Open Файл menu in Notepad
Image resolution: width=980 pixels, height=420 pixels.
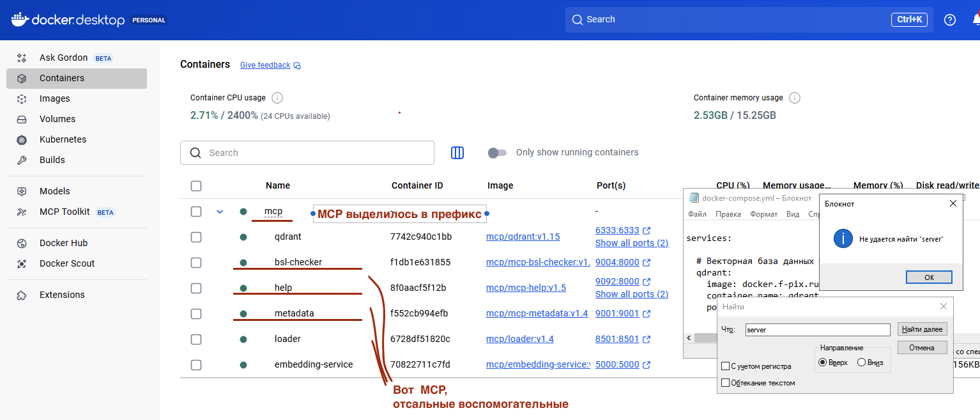(698, 214)
